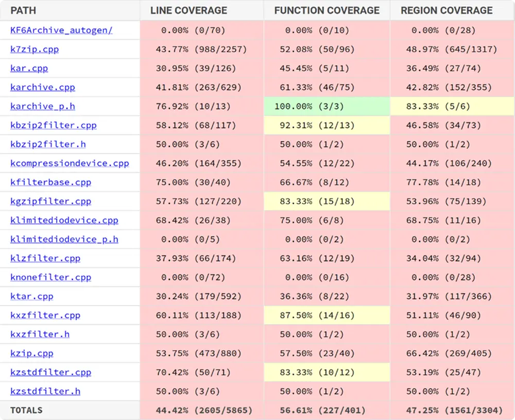Viewport: 515px width, 420px height.
Task: Select region coverage cell 68.75% (11/16)
Action: (x=452, y=220)
